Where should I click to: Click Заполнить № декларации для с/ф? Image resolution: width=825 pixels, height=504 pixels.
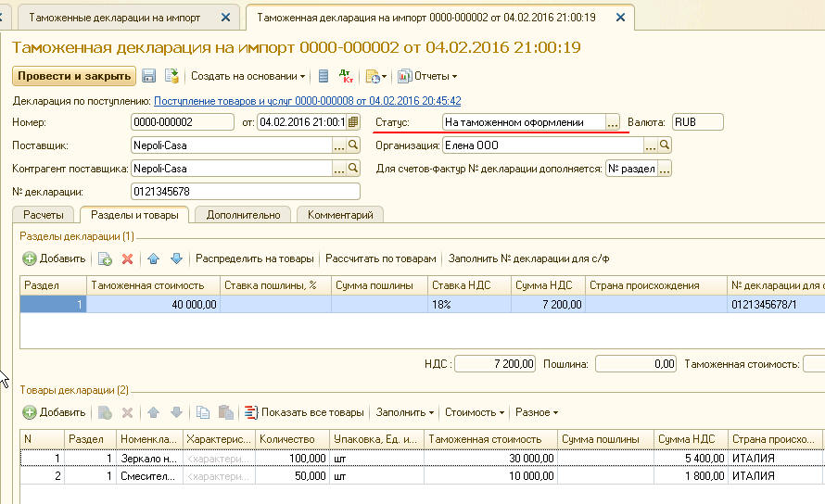coord(528,258)
